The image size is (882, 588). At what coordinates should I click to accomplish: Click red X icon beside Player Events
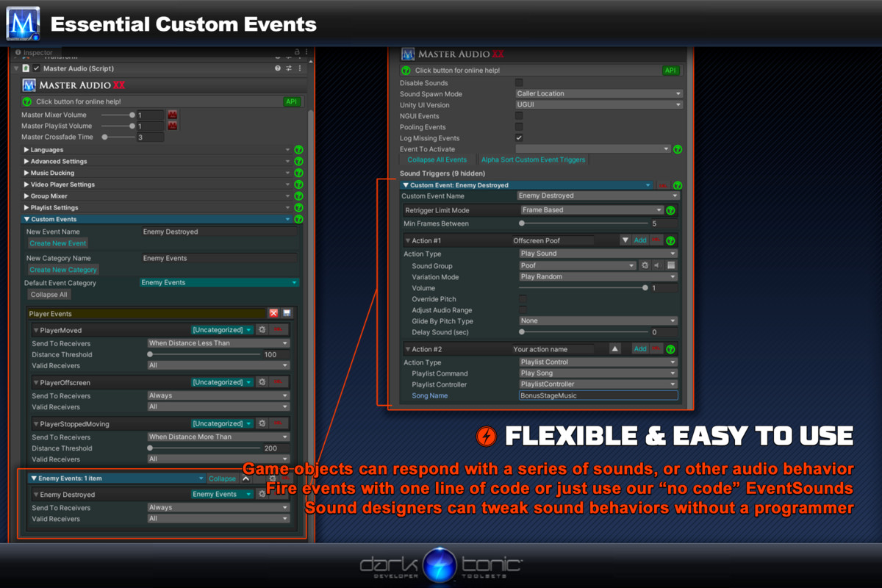coord(273,313)
